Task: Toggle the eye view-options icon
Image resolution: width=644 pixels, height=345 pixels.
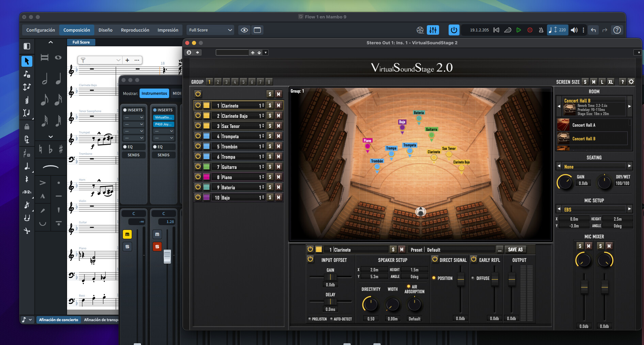Action: point(244,30)
